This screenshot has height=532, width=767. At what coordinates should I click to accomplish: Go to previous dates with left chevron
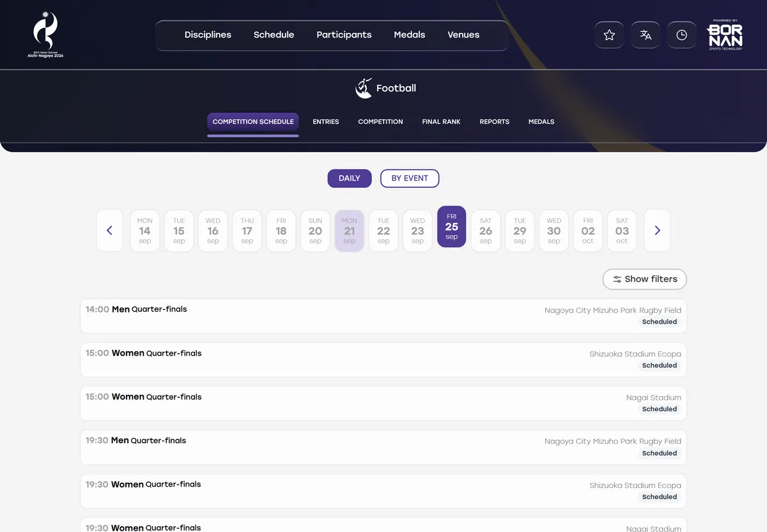109,231
